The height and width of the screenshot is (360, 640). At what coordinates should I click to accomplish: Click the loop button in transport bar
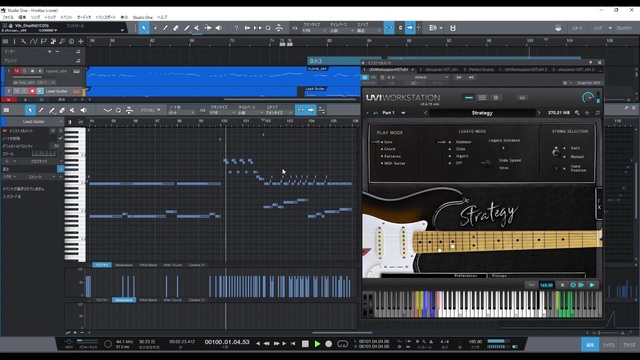pos(342,344)
